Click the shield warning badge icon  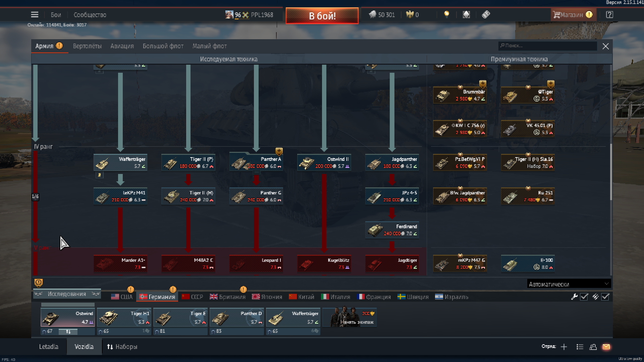pos(39,283)
